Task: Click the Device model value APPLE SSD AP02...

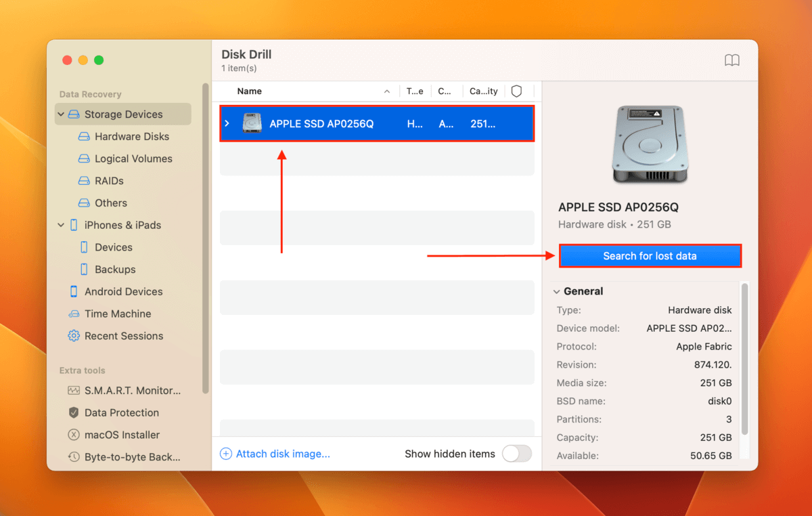Action: [690, 328]
